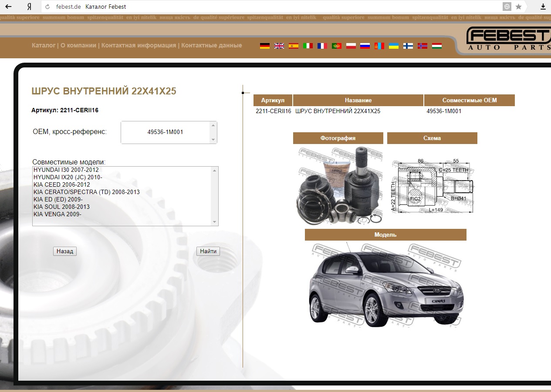The height and width of the screenshot is (392, 551).
Task: Open the О компании menu item
Action: 78,45
